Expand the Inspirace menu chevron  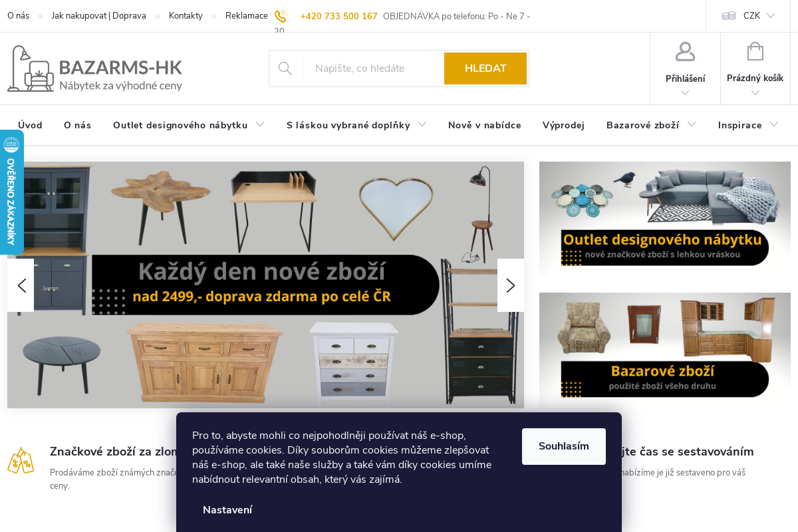point(774,124)
